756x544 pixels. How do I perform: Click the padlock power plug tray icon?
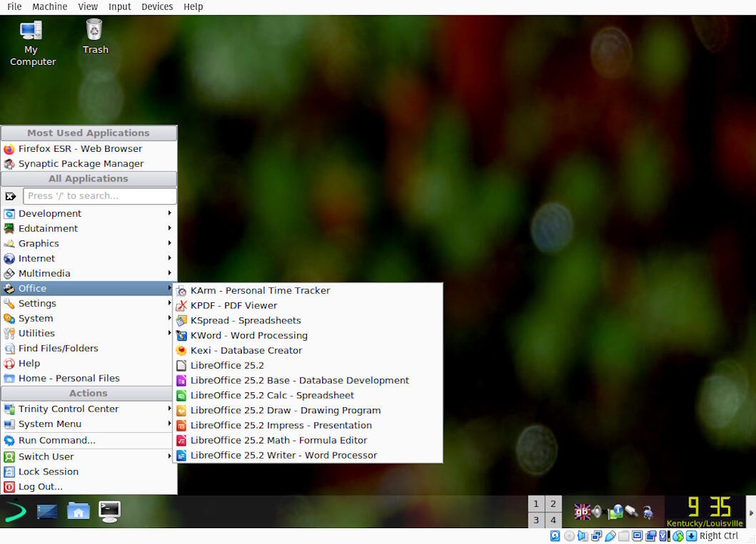(649, 512)
